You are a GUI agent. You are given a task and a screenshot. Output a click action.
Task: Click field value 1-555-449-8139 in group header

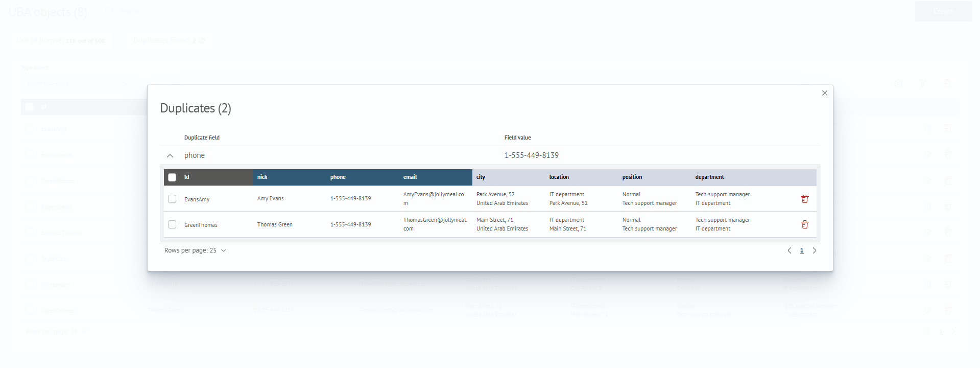[x=531, y=155]
